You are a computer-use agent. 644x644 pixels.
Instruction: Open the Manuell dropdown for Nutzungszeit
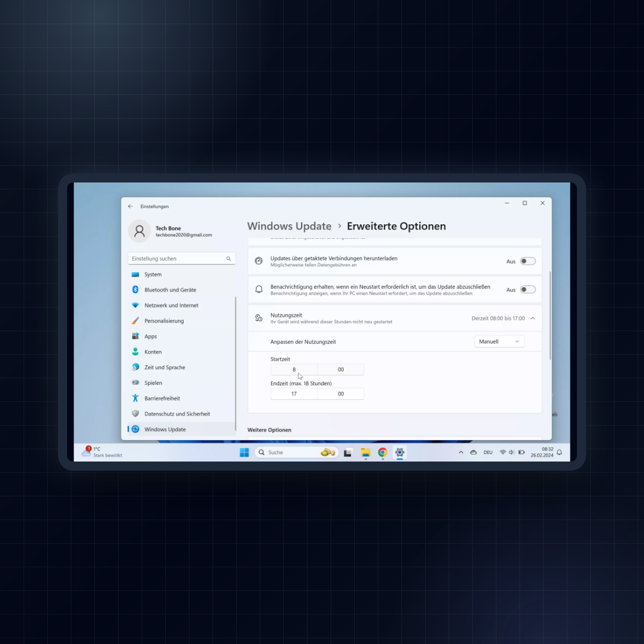tap(500, 341)
